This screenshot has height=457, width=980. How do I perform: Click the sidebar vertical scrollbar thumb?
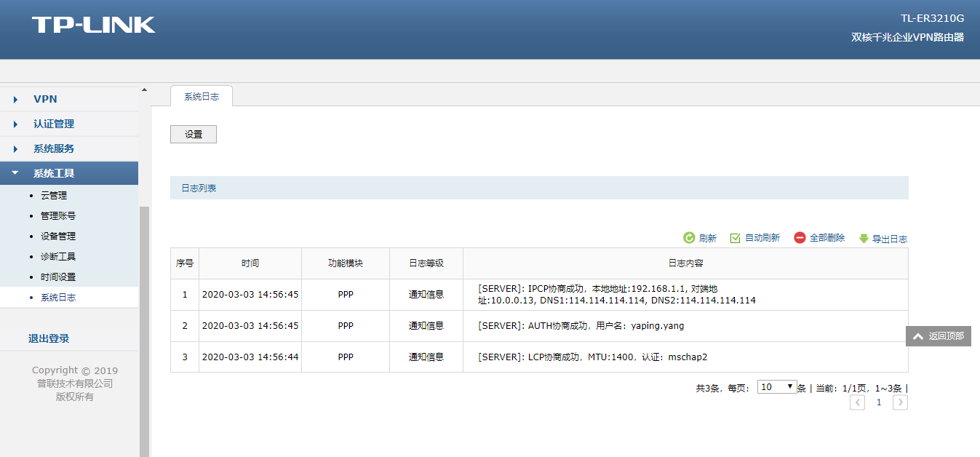[144, 331]
